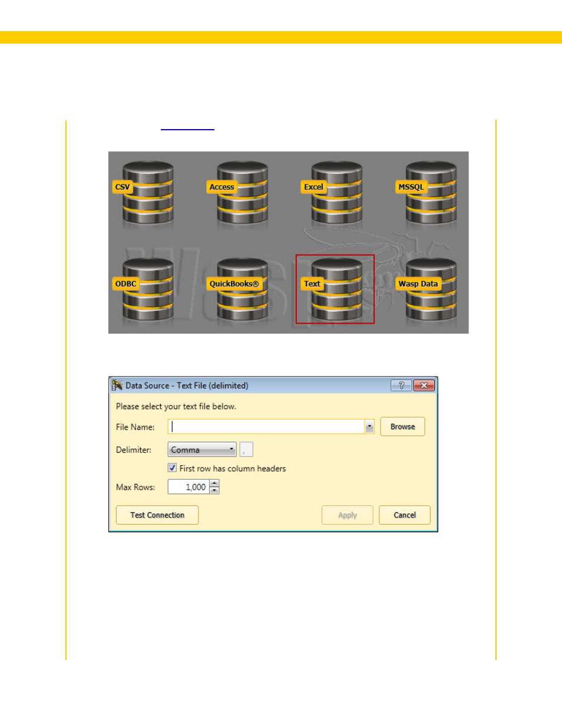Click the wasp icon in dialog title bar
Screen dimensions: 562x728
pyautogui.click(x=117, y=386)
